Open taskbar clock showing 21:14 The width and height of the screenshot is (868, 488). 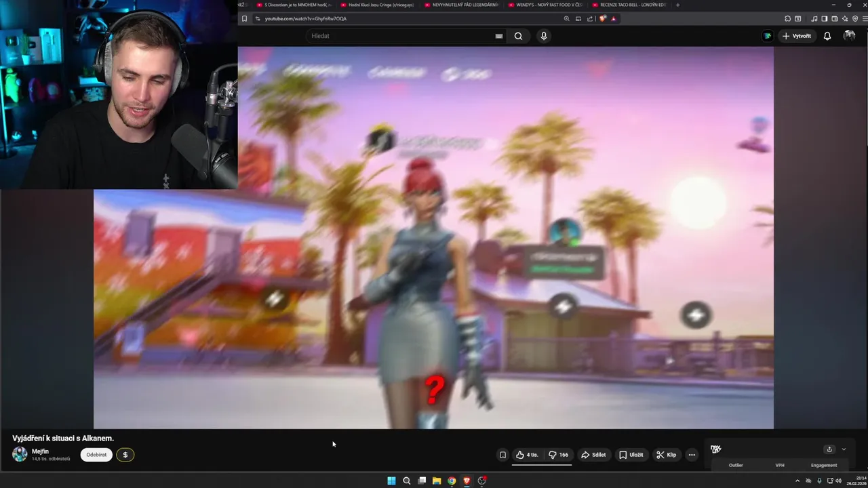pos(857,481)
